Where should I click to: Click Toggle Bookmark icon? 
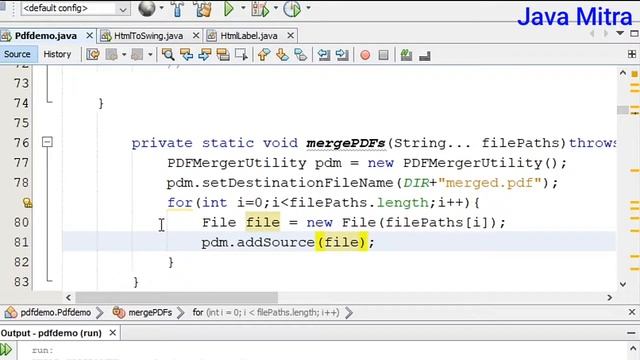[x=300, y=55]
